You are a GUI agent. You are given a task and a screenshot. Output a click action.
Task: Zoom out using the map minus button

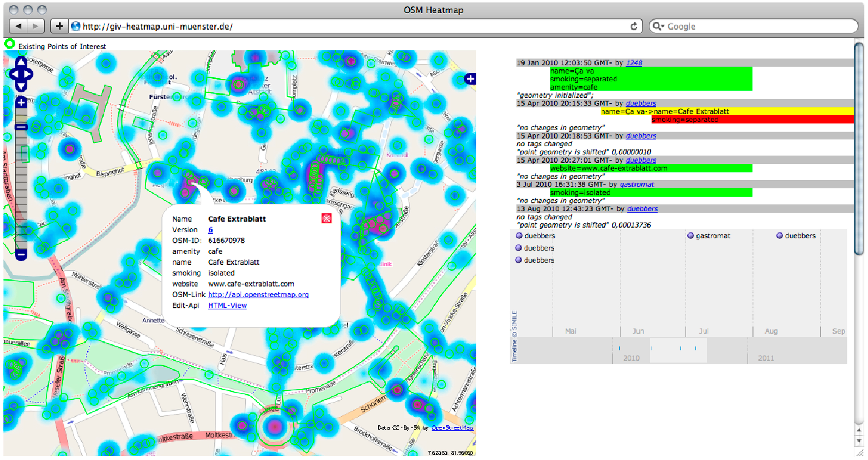(x=21, y=254)
